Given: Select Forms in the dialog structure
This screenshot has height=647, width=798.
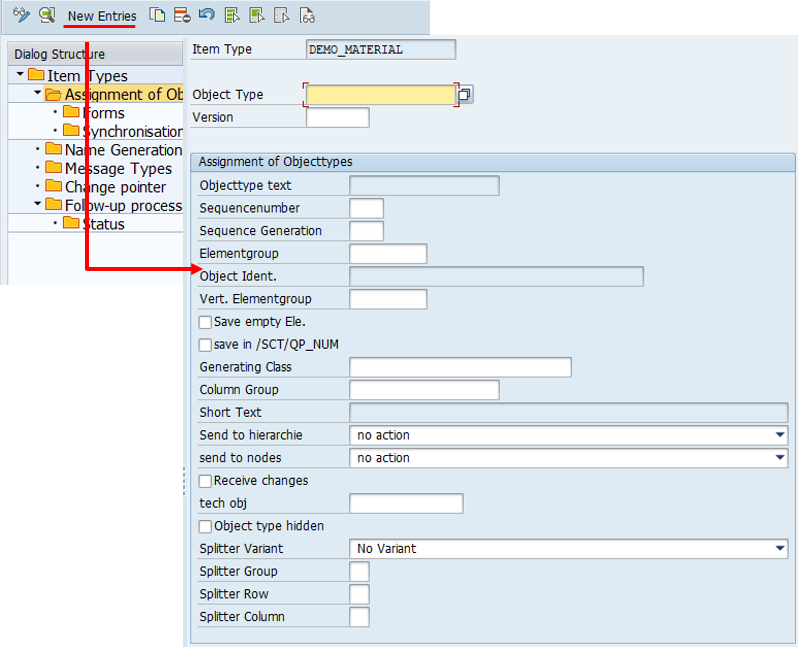Looking at the screenshot, I should click(x=103, y=113).
